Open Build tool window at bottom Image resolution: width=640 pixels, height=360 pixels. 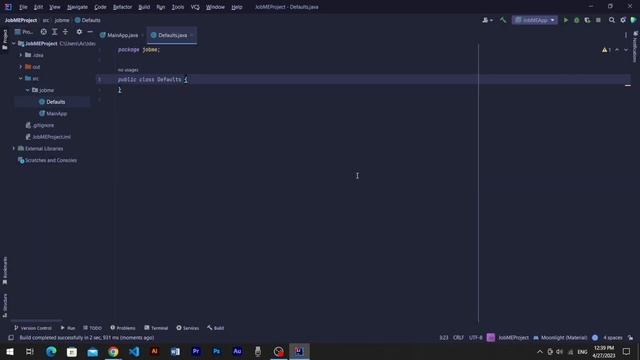point(216,328)
